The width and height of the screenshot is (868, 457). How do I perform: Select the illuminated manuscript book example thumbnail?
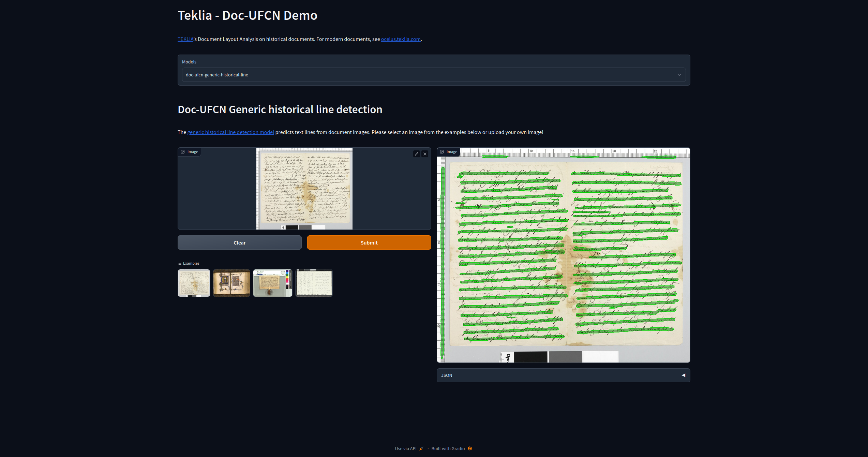pos(231,283)
